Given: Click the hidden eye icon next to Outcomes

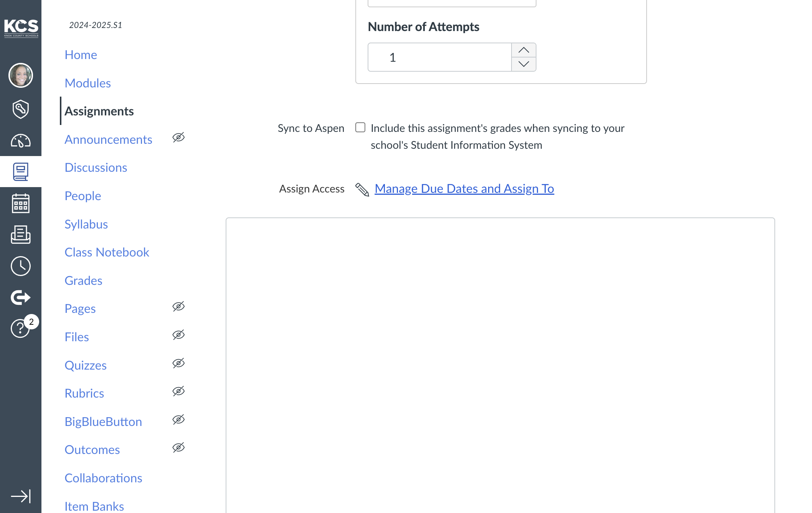Looking at the screenshot, I should tap(178, 447).
